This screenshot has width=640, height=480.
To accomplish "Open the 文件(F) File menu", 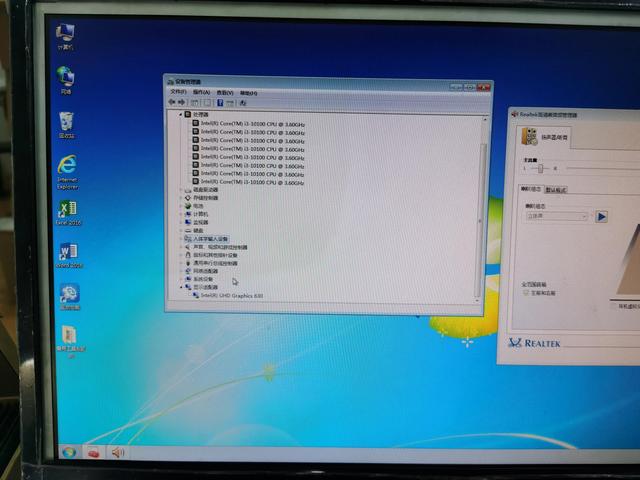I will point(178,91).
